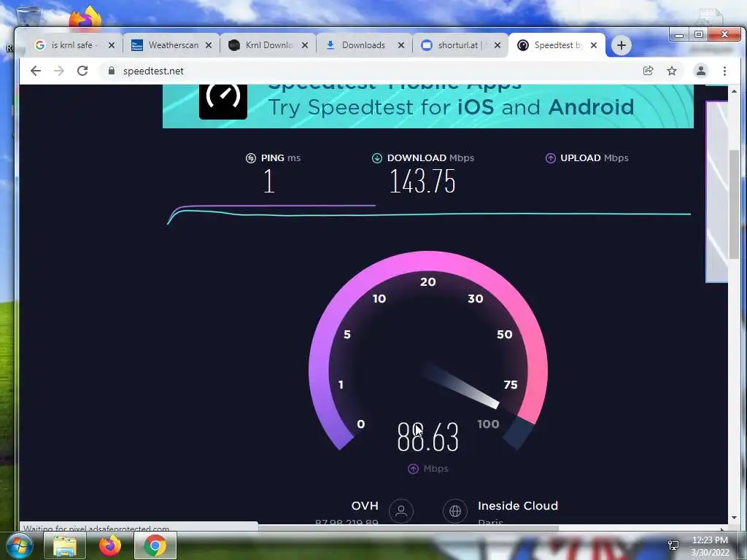Screen dimensions: 747x560
Task: Switch to the 'is krnl safe' tab
Action: [x=72, y=45]
